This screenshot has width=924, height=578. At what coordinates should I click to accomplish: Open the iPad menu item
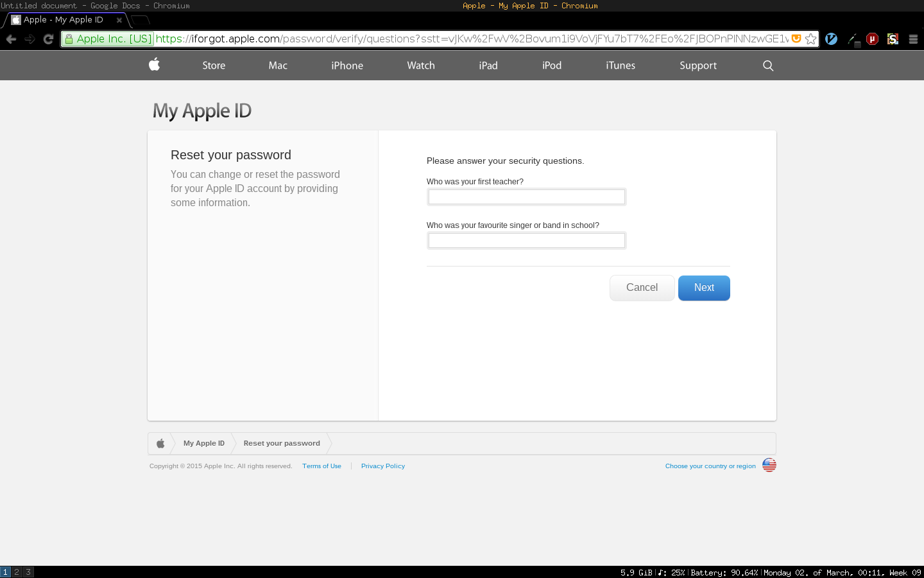pyautogui.click(x=488, y=66)
